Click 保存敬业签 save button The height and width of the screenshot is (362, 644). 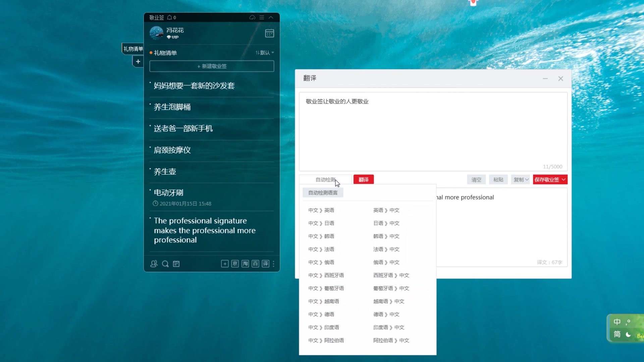click(x=546, y=179)
